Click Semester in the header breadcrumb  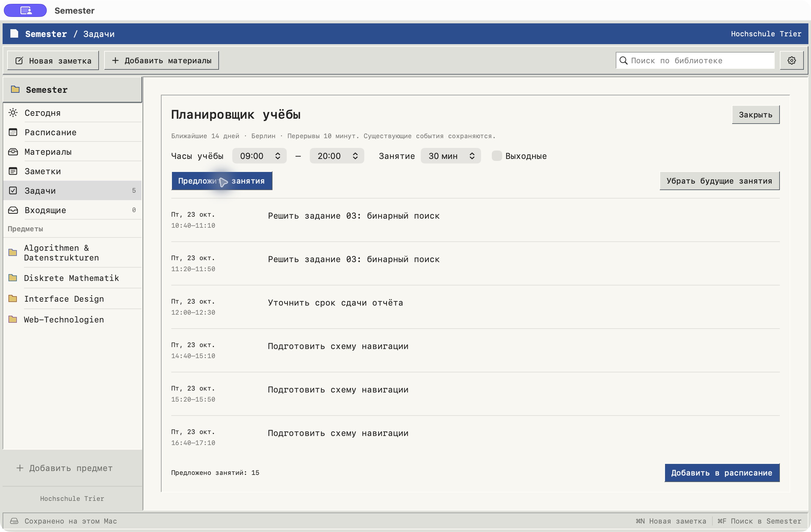[x=46, y=34]
